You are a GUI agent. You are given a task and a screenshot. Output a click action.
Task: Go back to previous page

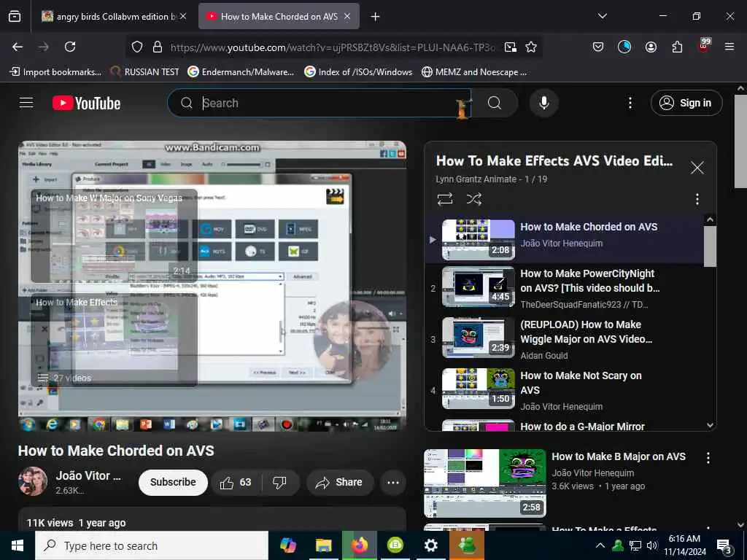tap(18, 47)
